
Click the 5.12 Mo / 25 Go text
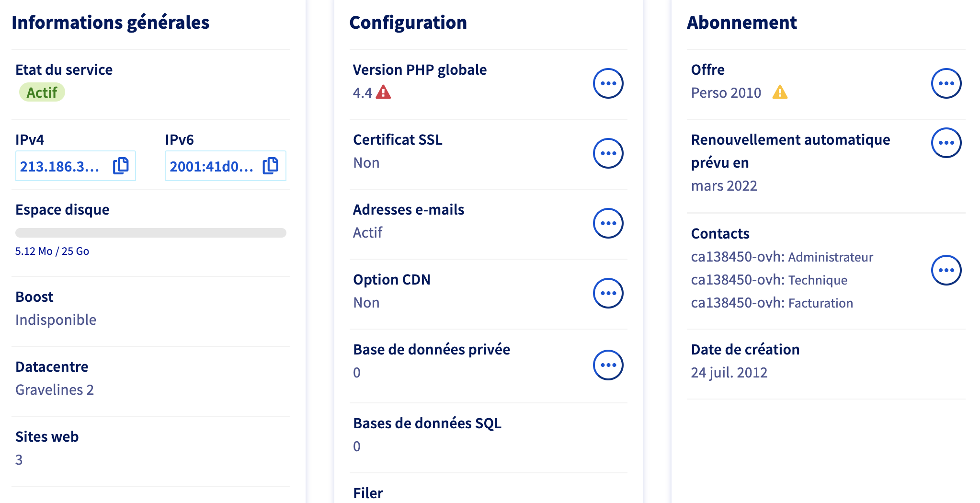click(x=52, y=251)
